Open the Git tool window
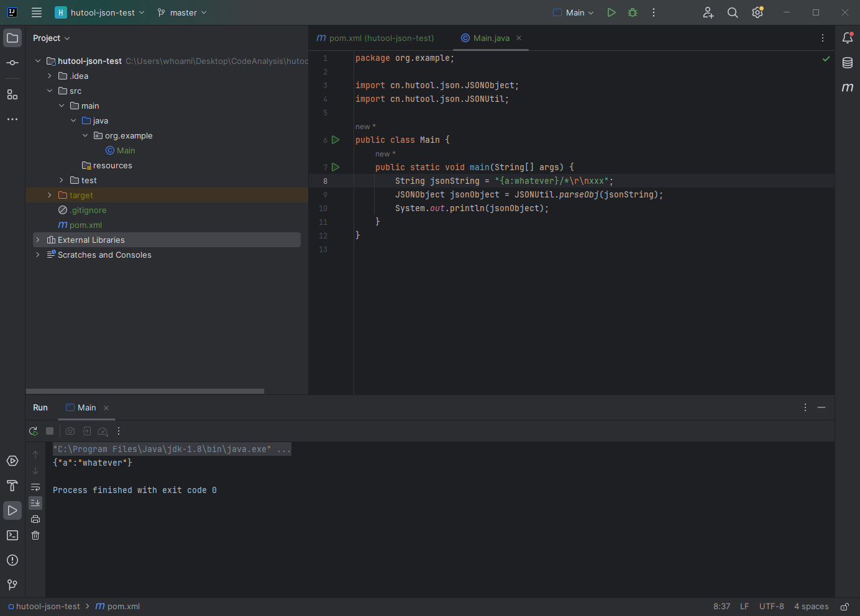 [12, 585]
